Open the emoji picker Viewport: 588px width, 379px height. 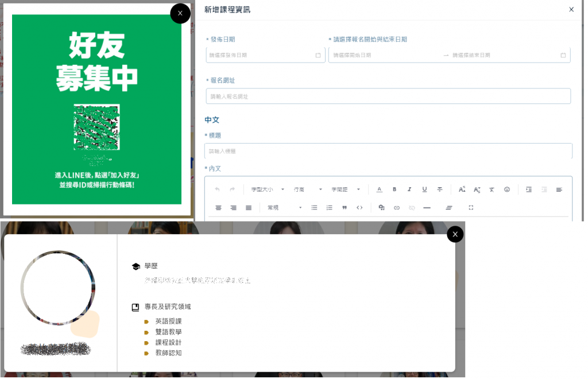tap(507, 189)
